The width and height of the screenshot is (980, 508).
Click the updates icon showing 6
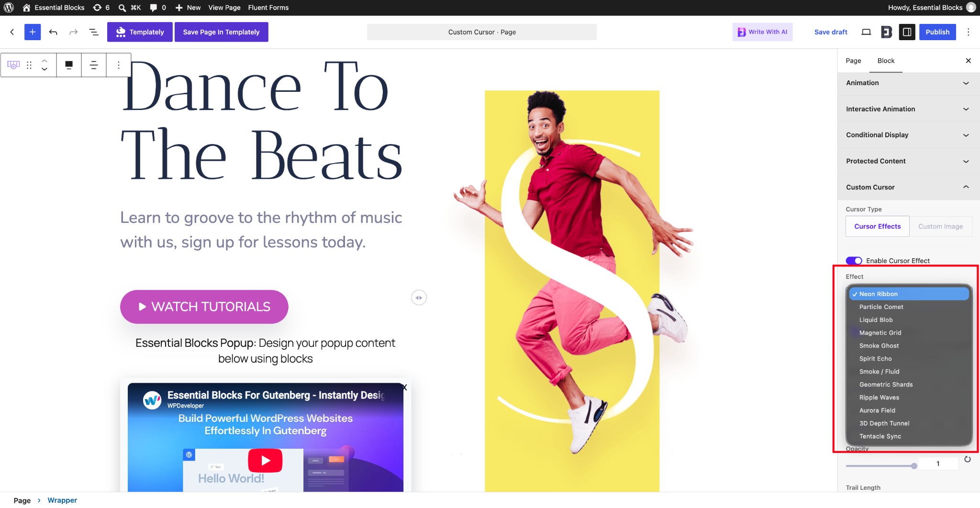[x=101, y=8]
